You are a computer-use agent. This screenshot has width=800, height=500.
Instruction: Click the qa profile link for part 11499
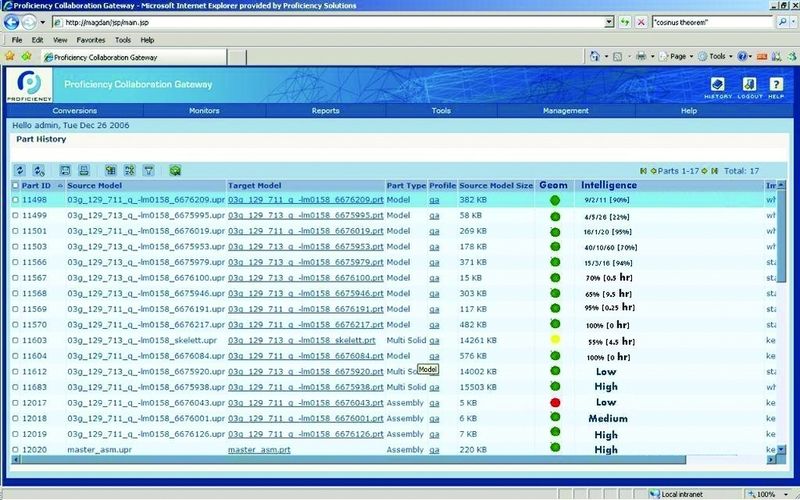point(434,216)
